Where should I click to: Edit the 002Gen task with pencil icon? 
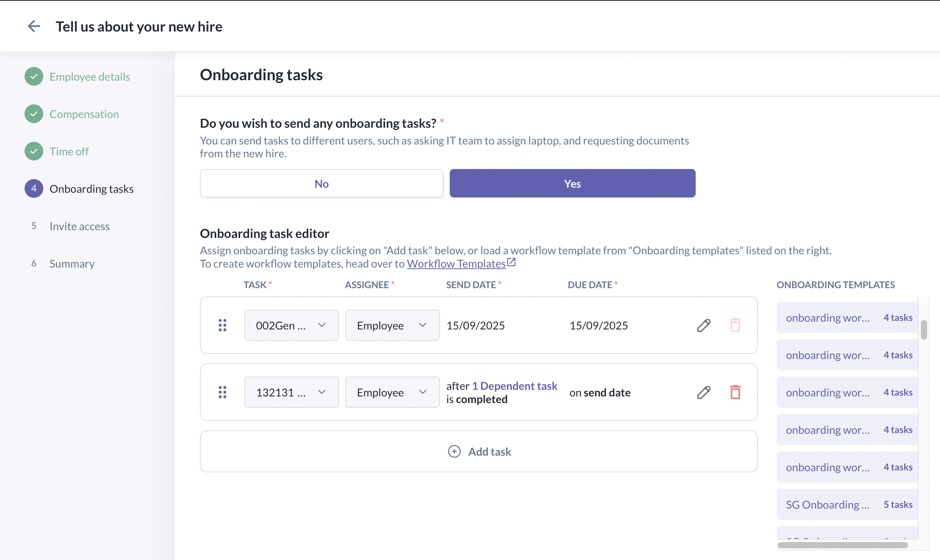(704, 325)
